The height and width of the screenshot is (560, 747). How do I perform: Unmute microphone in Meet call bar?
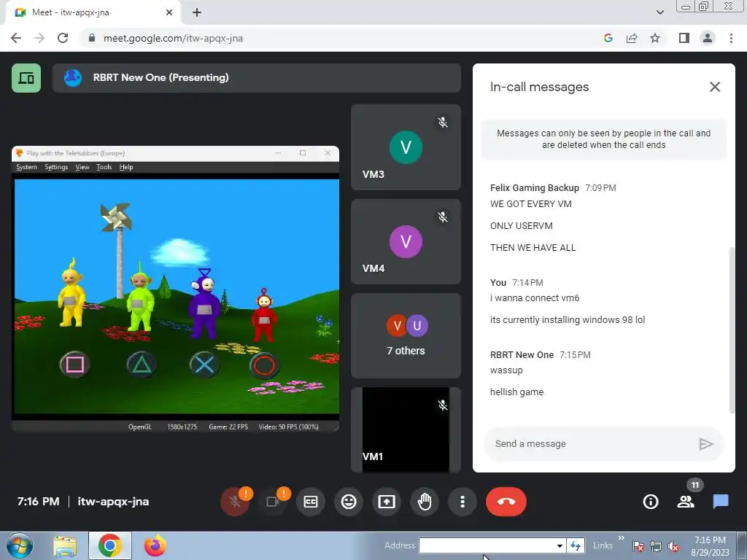234,502
